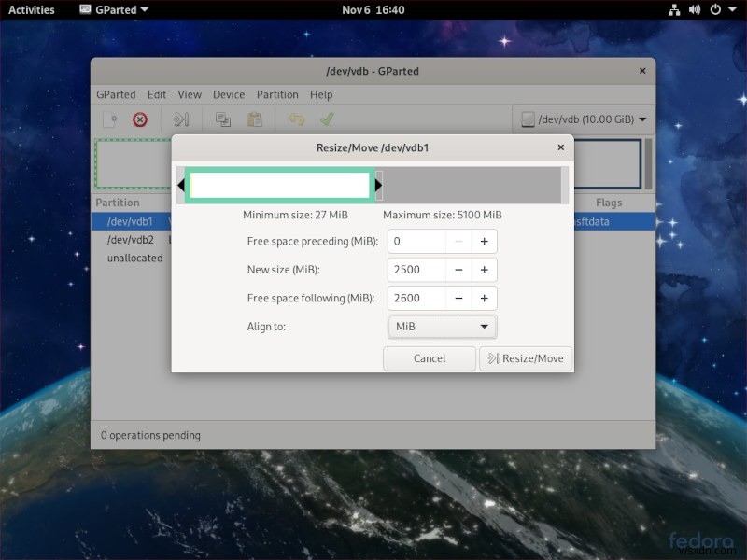Increase Free space following with plus
The image size is (747, 560).
pos(484,298)
